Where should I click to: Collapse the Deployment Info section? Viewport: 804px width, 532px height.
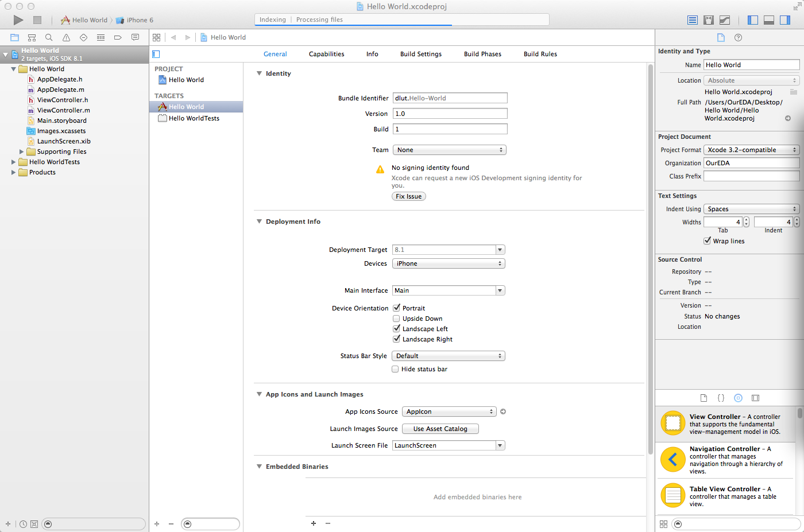pos(259,222)
